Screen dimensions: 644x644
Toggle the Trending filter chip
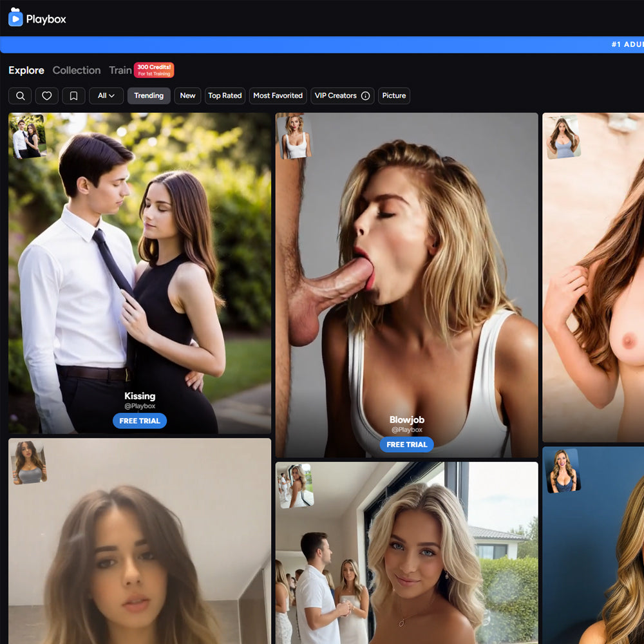(149, 96)
